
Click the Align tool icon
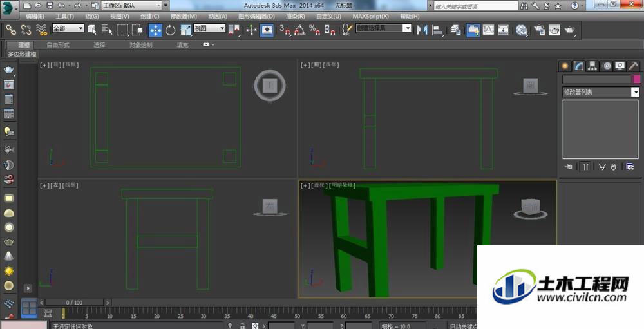point(438,30)
